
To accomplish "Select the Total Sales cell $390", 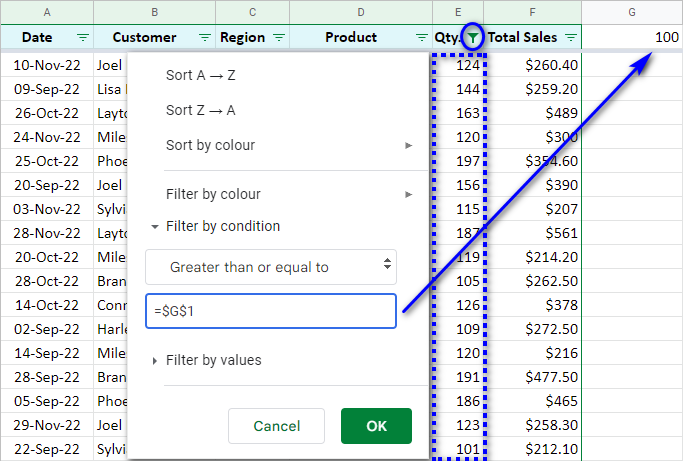I will click(532, 185).
